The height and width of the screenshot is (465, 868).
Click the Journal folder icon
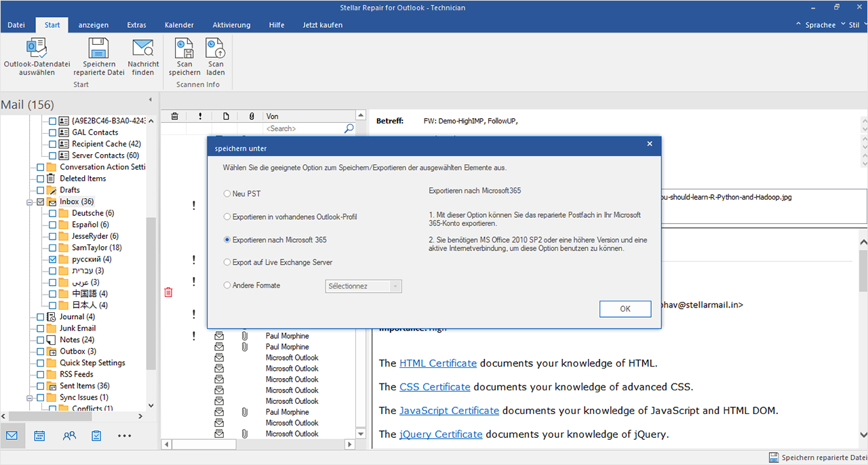[52, 317]
